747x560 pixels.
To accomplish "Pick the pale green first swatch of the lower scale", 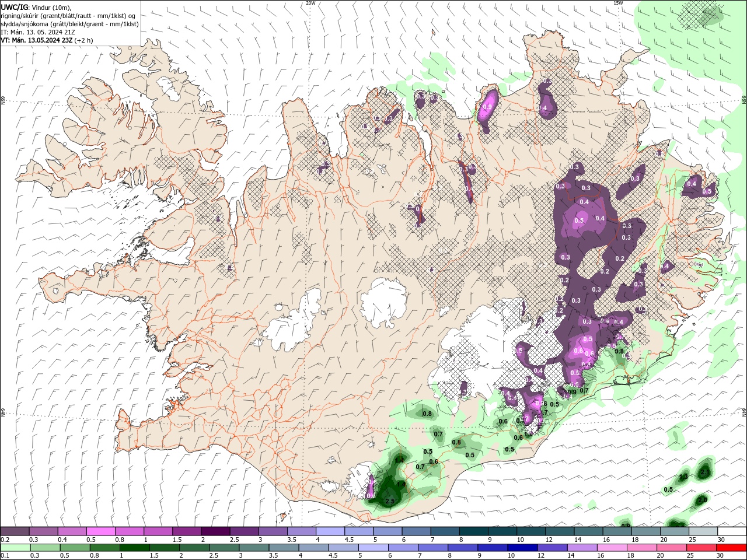I will (x=16, y=548).
